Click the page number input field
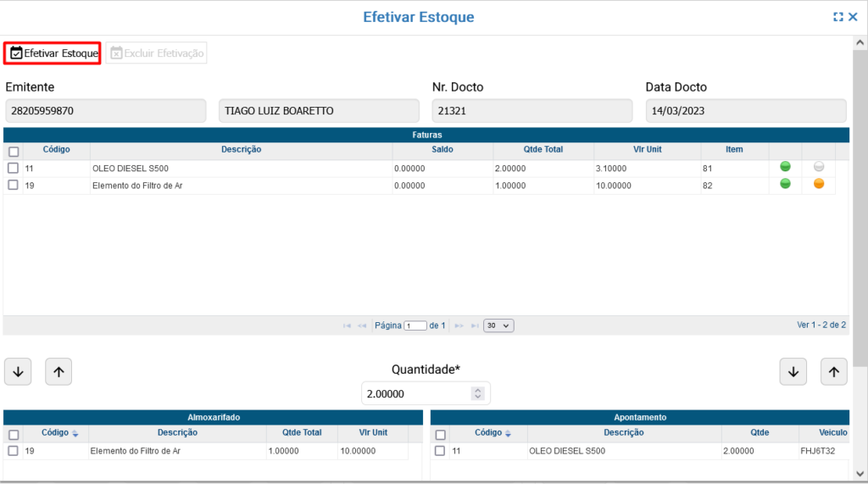868x484 pixels. coord(415,325)
